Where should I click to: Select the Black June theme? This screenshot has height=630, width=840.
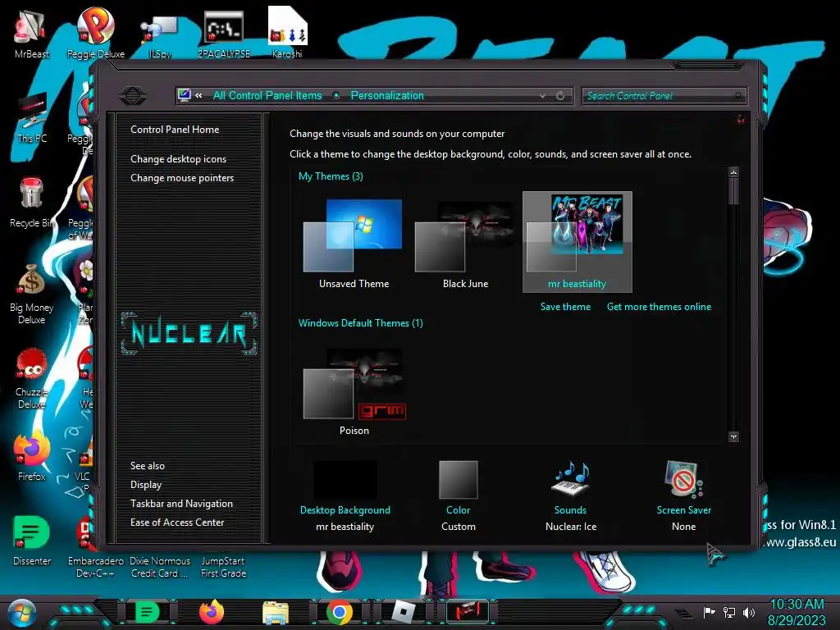[465, 243]
